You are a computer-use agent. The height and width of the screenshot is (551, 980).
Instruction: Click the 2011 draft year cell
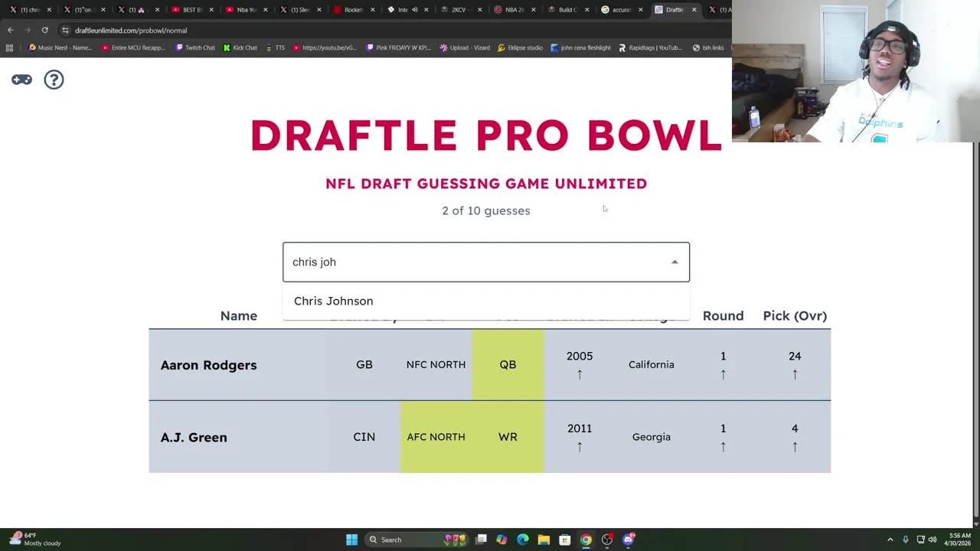tap(580, 437)
